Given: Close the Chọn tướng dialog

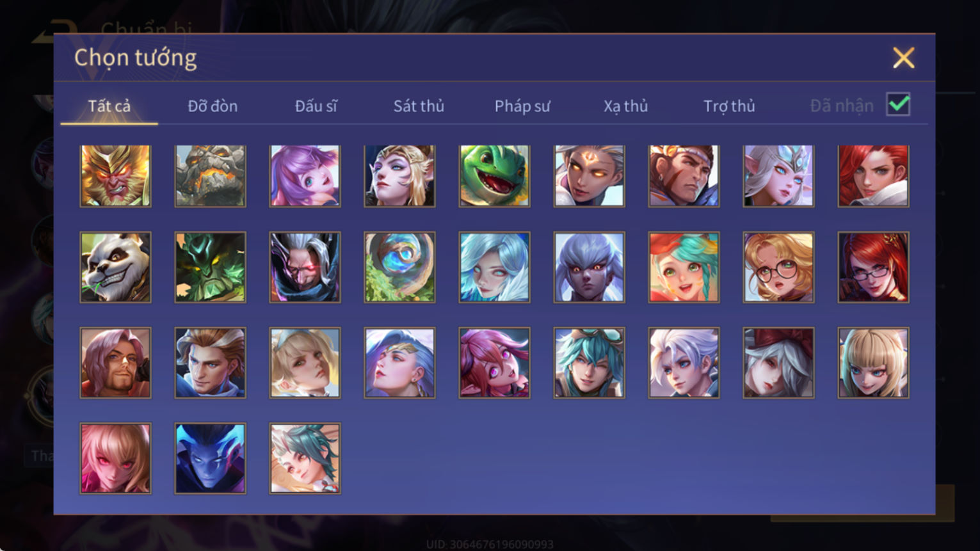Looking at the screenshot, I should pos(903,58).
